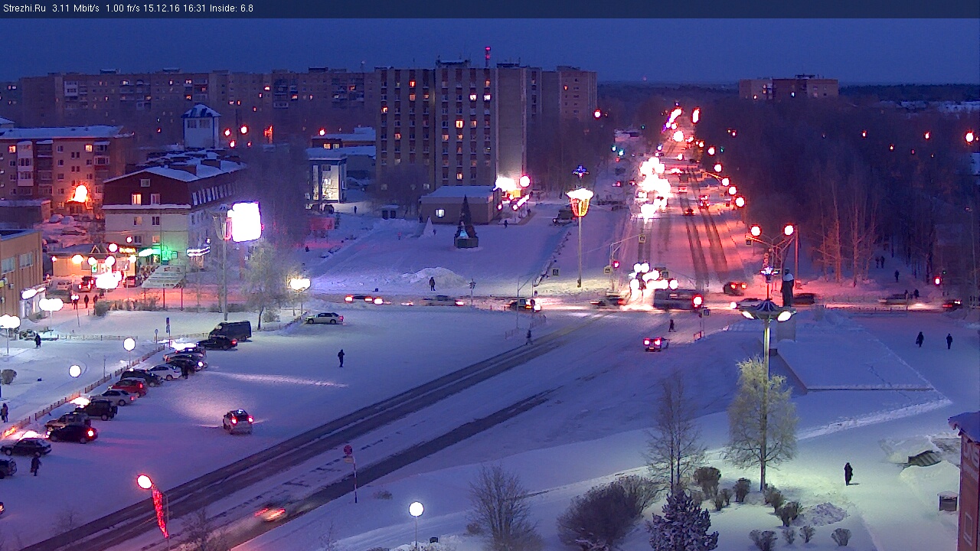Screen dimensions: 980x551
Task: Click the Strezhi.Ru overlay text
Action: click(24, 8)
